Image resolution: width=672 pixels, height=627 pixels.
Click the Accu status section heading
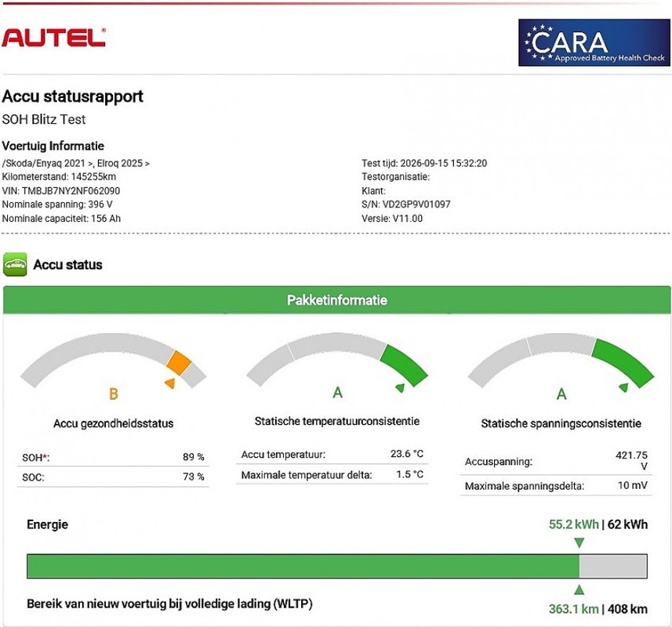[67, 265]
